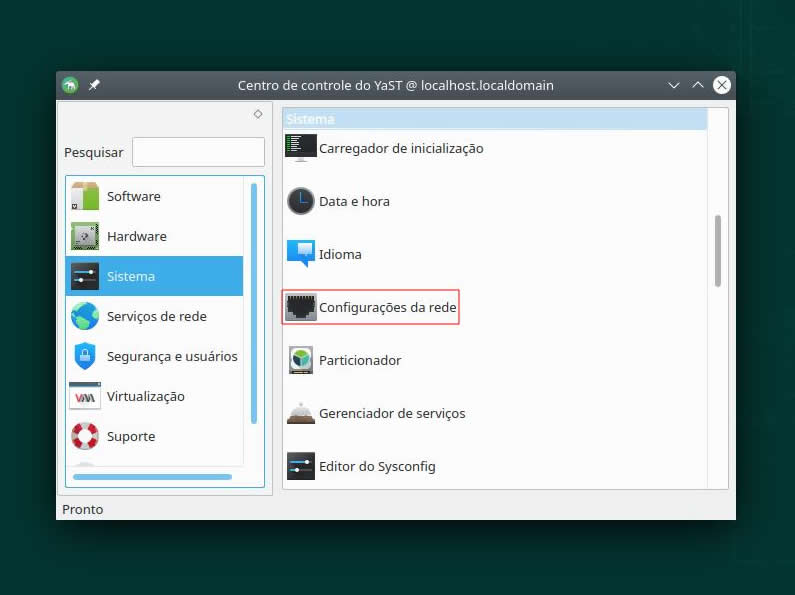Open the Idioma language icon
The height and width of the screenshot is (595, 795).
tap(301, 254)
